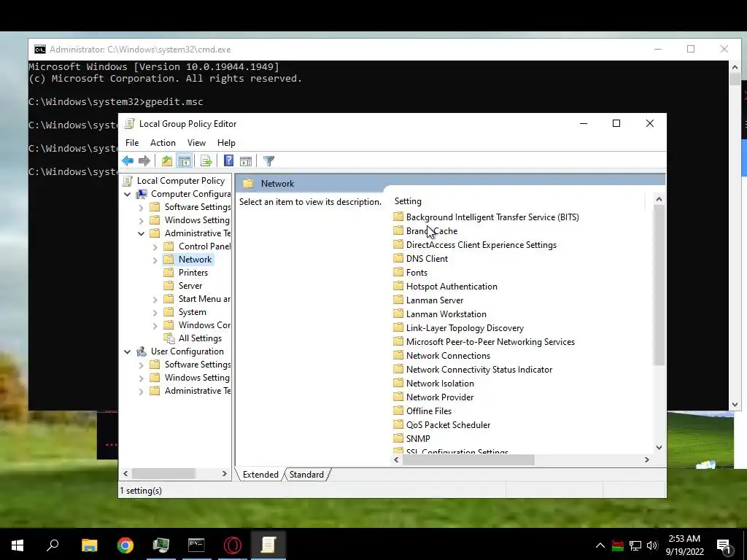Open Opera browser from taskbar
This screenshot has width=747, height=560.
[x=233, y=545]
